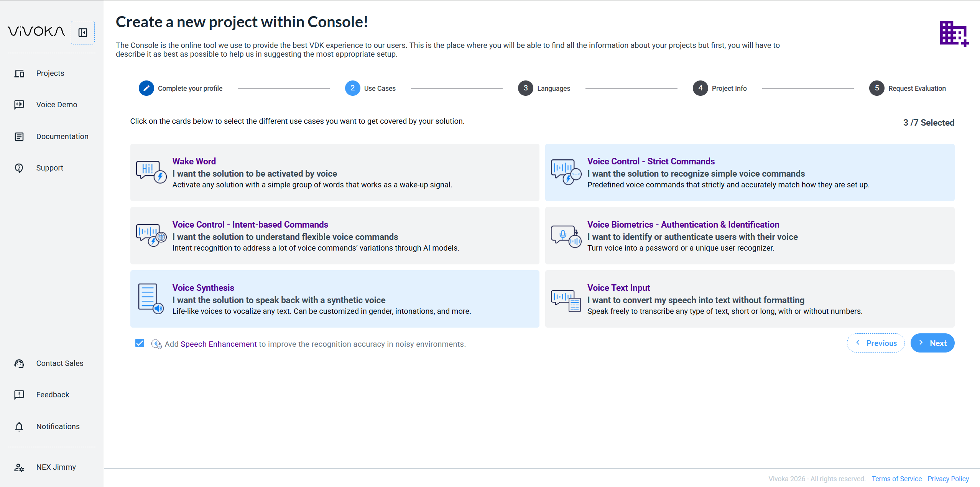980x487 pixels.
Task: Click the Previous button
Action: (x=876, y=343)
